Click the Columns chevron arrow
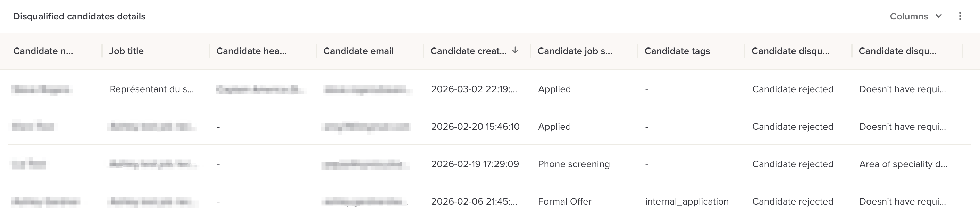980x216 pixels. click(939, 16)
